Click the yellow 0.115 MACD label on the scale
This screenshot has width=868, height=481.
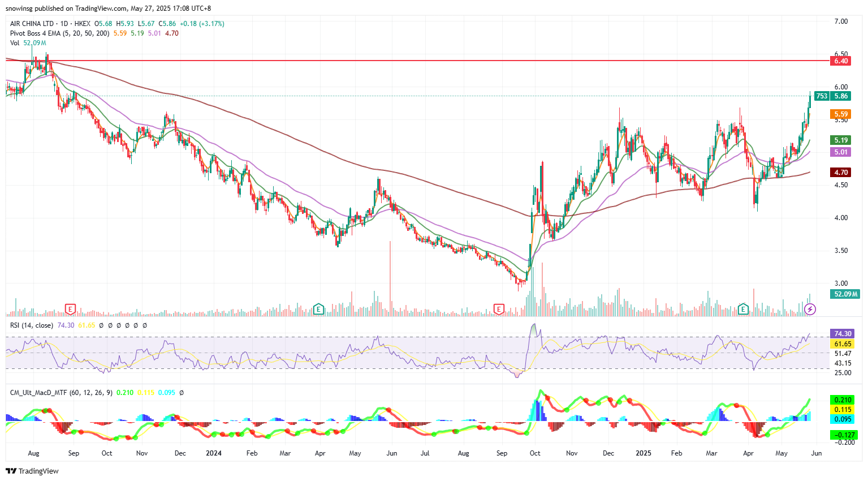842,410
